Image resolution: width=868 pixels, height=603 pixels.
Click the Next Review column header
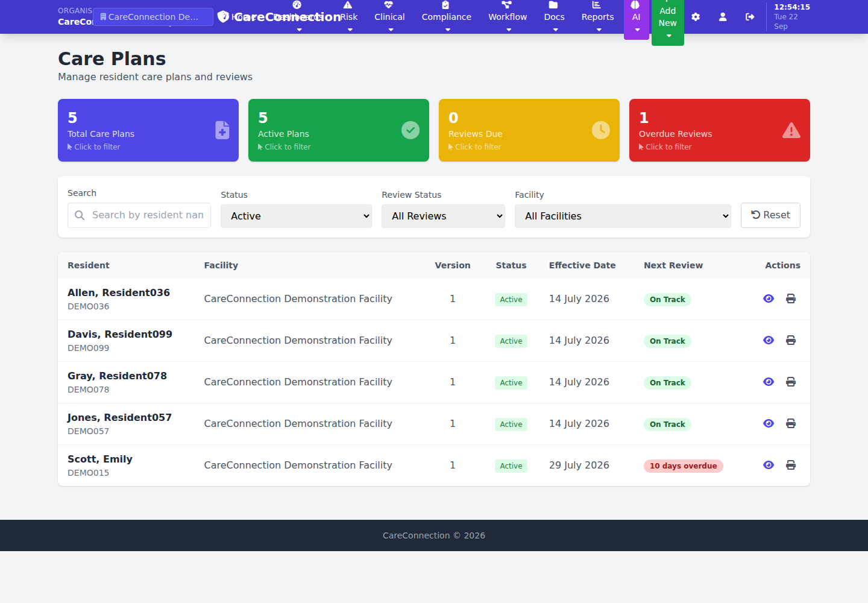tap(673, 265)
